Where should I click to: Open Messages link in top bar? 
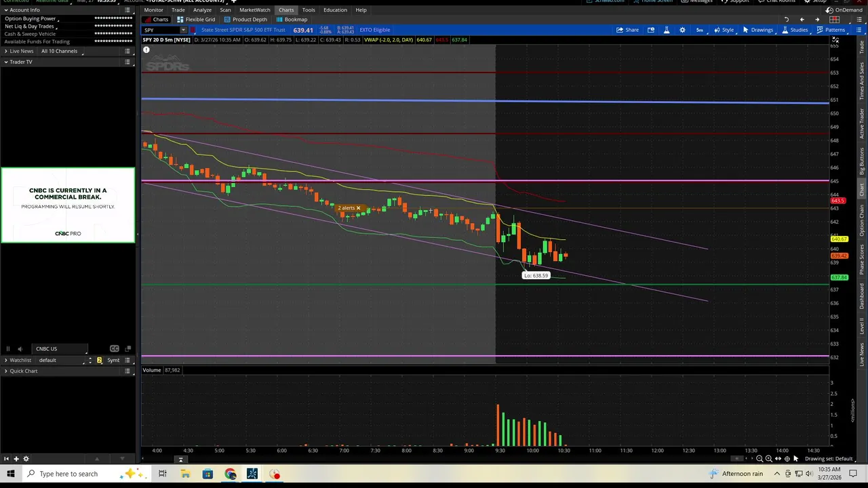coord(697,1)
